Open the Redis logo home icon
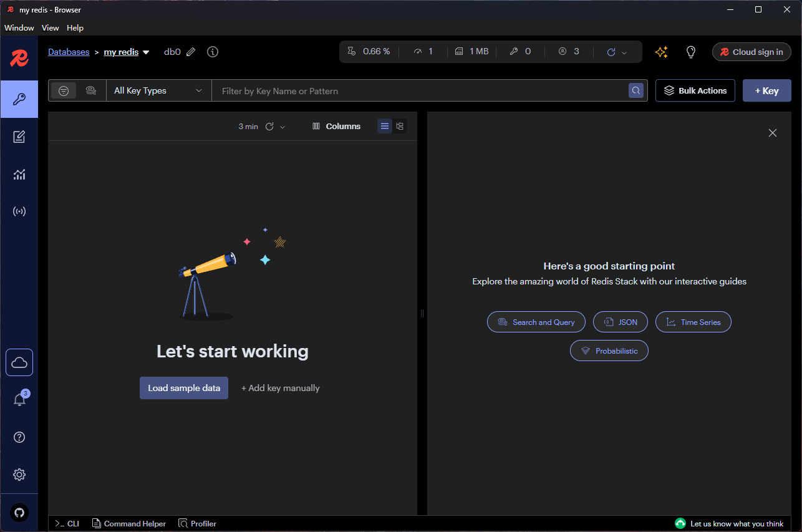The height and width of the screenshot is (532, 802). tap(19, 59)
